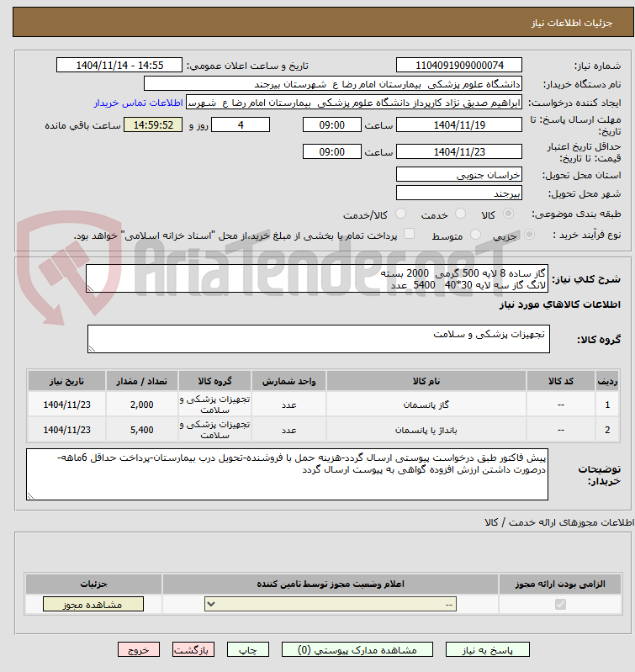Click the quantity cell 2,000
The height and width of the screenshot is (672, 635).
(142, 405)
